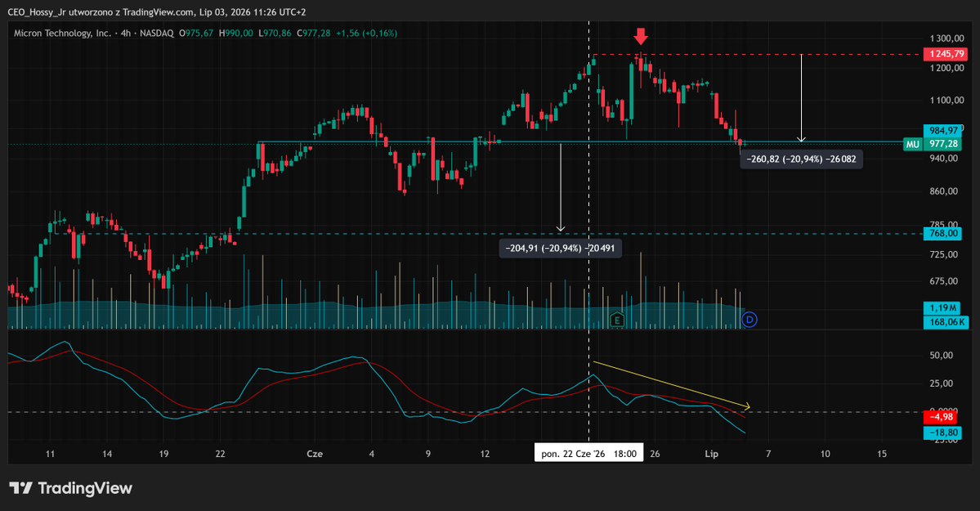
Task: Select the red down-arrow drawing at the peak
Action: 641,36
